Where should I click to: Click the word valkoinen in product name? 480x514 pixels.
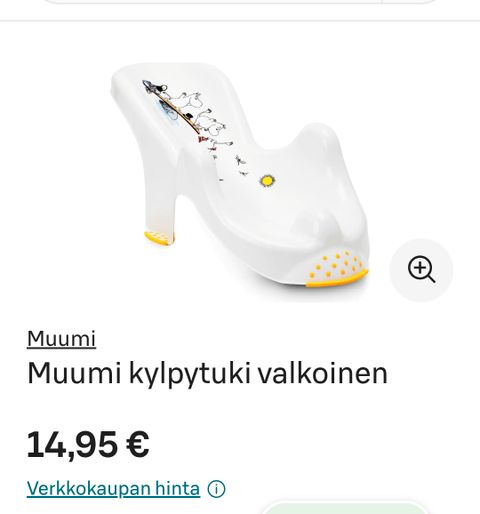[x=323, y=373]
